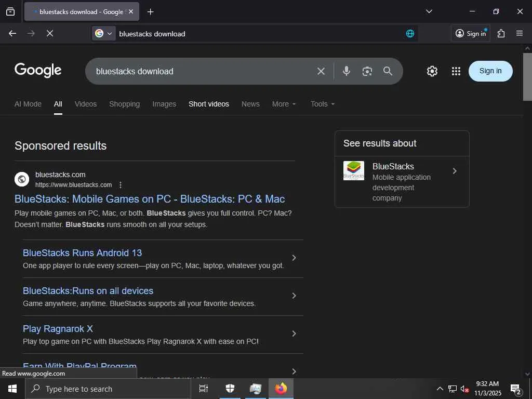
Task: Clear the Google search query
Action: coord(321,71)
